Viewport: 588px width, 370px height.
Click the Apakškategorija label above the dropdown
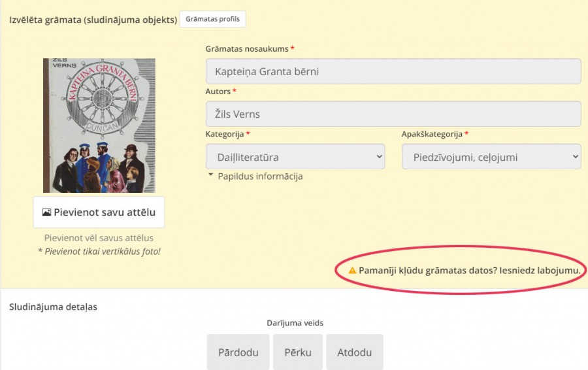[432, 134]
